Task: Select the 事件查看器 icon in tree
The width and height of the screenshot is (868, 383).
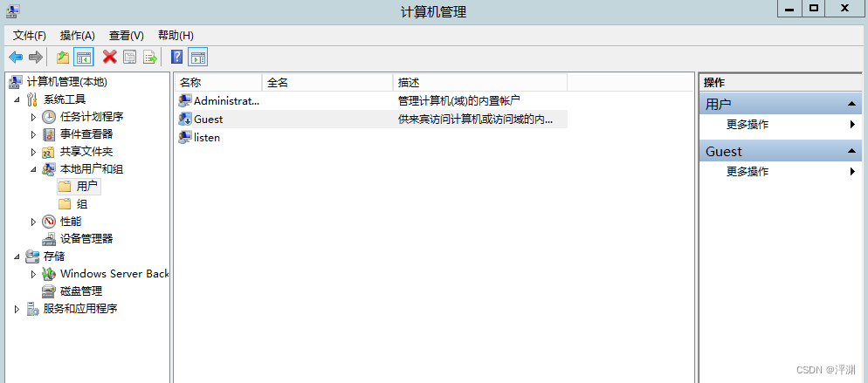Action: pos(49,134)
